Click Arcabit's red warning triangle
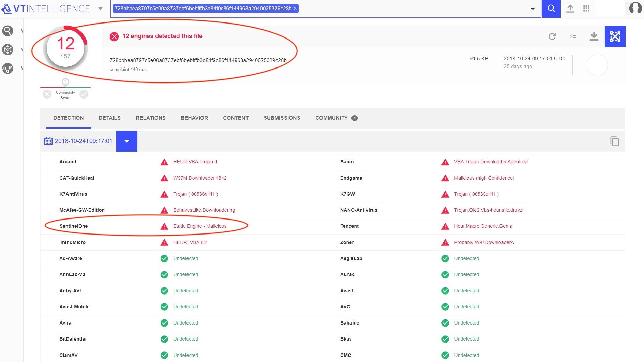The width and height of the screenshot is (644, 362). point(164,162)
